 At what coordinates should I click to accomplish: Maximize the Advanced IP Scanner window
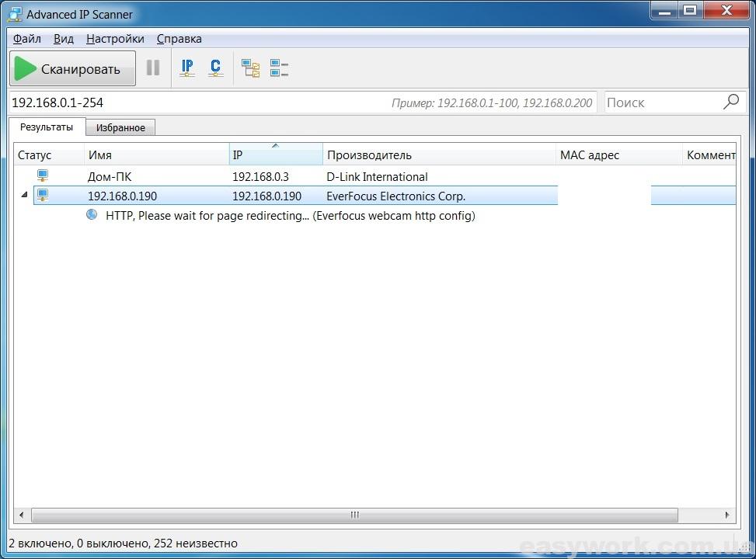click(x=691, y=11)
